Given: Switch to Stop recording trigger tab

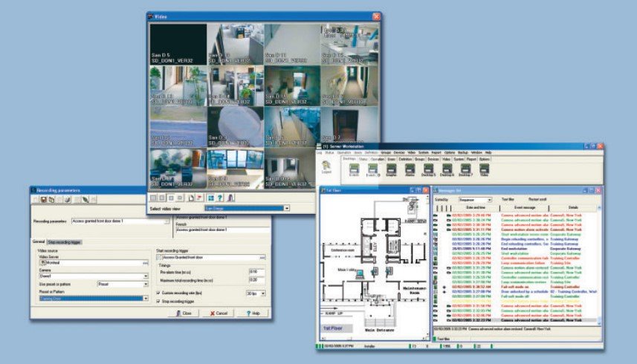Looking at the screenshot, I should click(x=64, y=242).
